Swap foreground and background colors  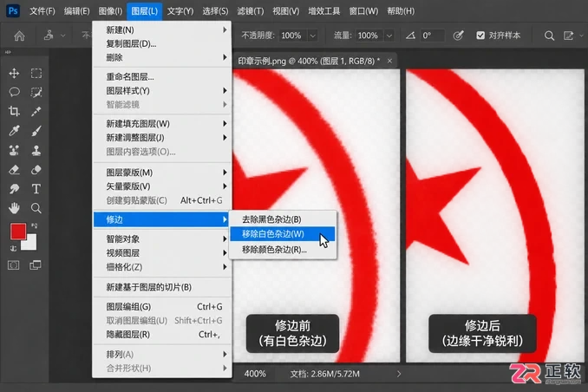[x=34, y=225]
